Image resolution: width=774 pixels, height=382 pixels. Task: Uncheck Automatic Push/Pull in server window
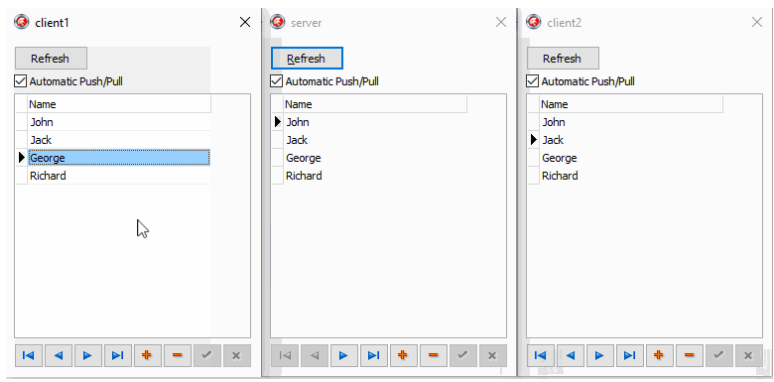click(276, 81)
